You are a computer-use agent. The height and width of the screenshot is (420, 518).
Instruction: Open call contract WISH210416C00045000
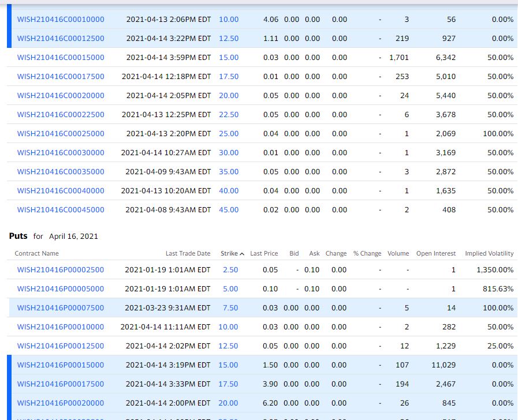click(61, 210)
